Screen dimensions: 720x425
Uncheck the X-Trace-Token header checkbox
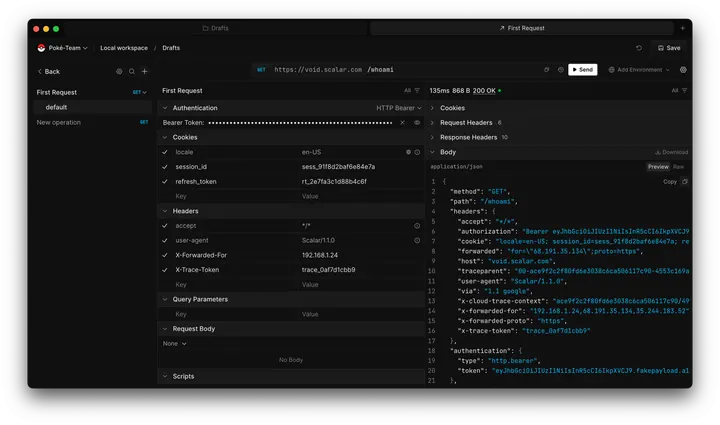point(165,270)
